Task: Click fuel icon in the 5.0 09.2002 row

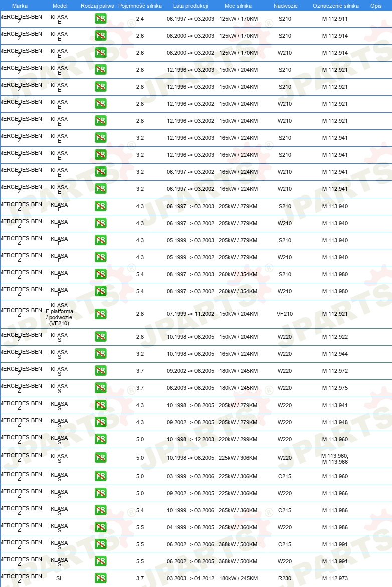Action: [100, 493]
